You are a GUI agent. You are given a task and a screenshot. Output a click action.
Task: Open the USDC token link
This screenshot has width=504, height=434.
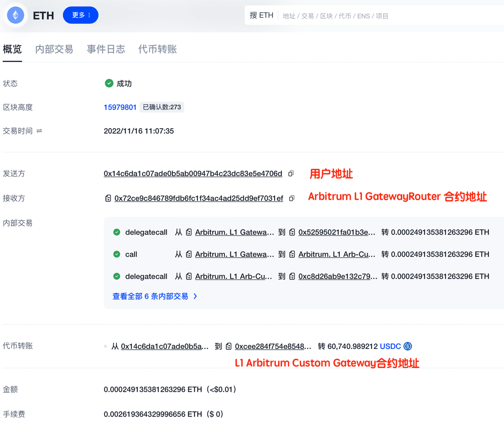click(x=390, y=346)
